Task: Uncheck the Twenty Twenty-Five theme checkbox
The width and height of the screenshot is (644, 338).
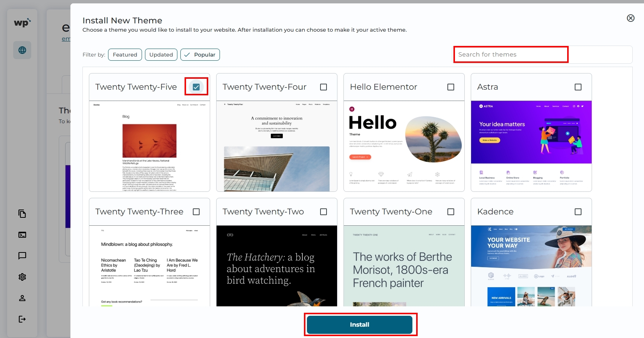Action: 196,87
